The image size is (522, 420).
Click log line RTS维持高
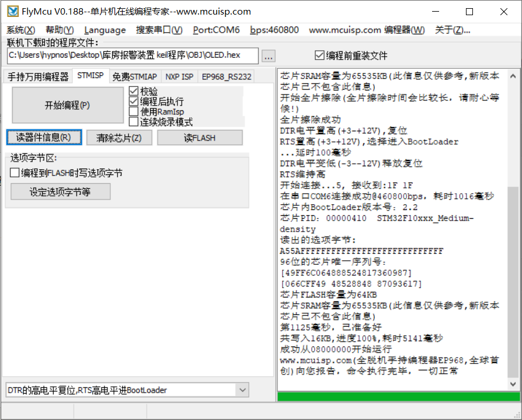click(x=302, y=174)
